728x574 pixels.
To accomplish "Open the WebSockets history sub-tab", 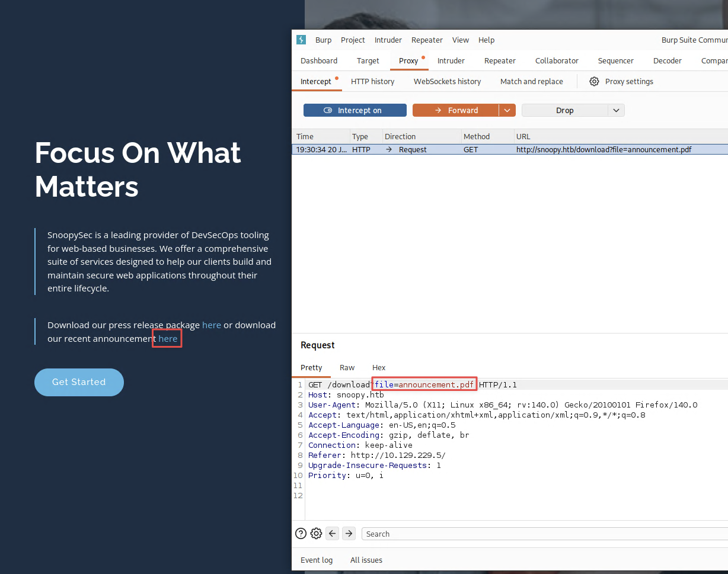I will 448,81.
